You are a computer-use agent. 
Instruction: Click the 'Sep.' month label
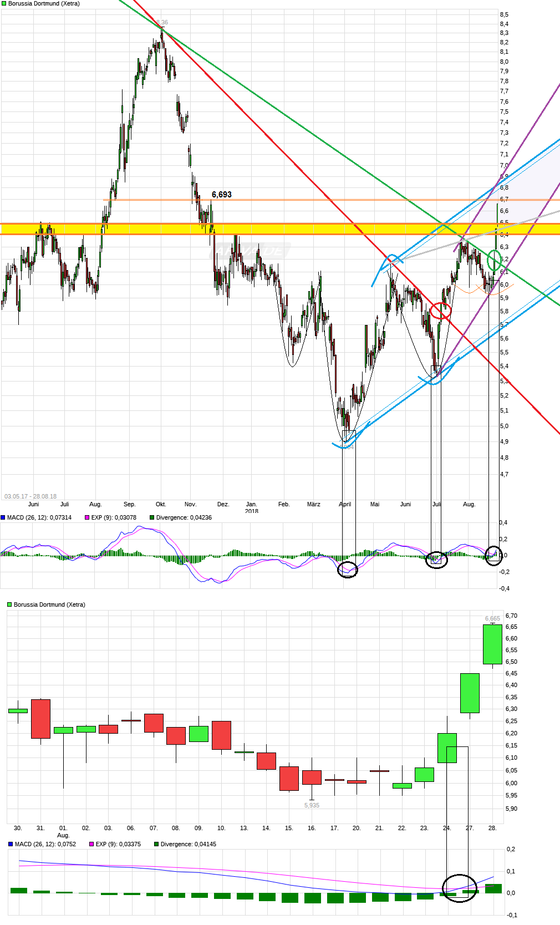[129, 504]
